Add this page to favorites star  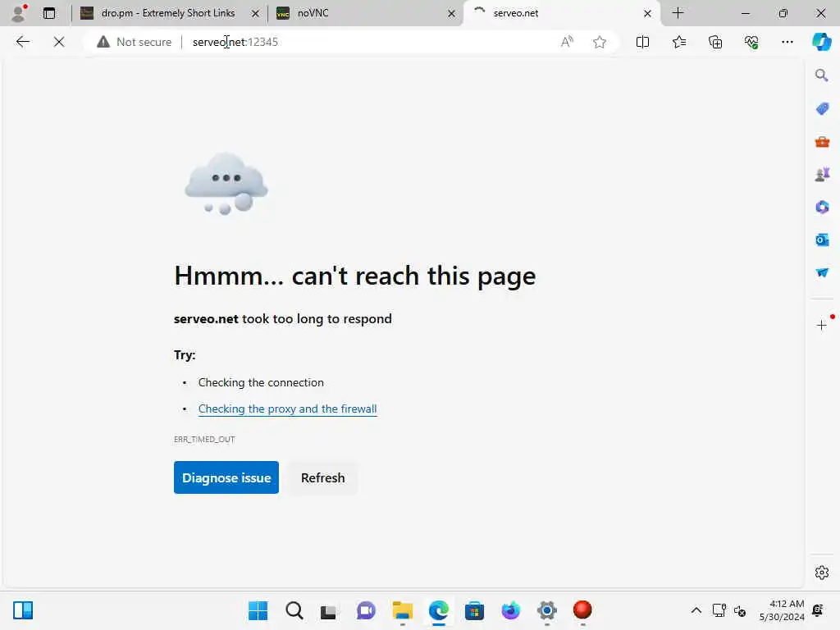pos(600,42)
